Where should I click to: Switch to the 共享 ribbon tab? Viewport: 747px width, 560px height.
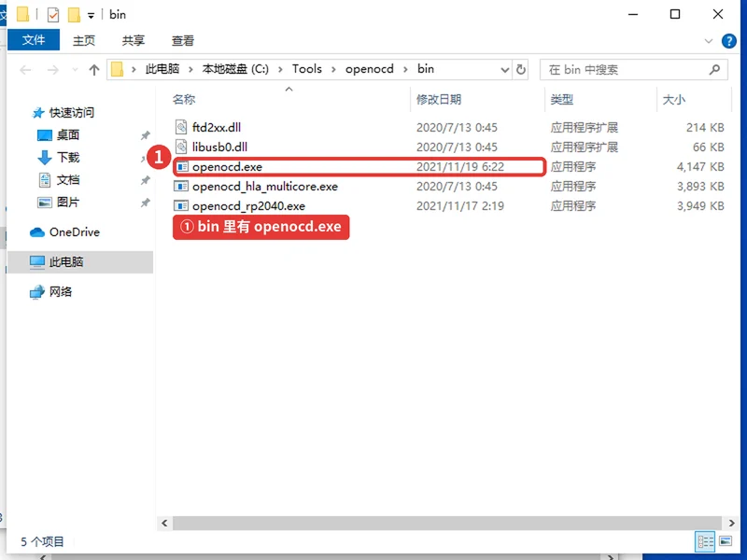[133, 40]
